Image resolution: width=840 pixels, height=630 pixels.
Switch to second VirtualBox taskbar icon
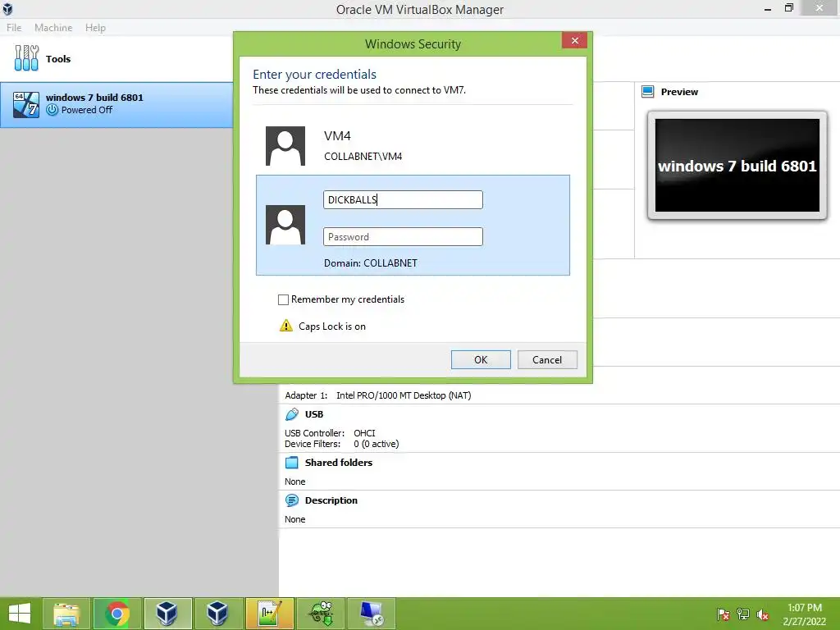(217, 614)
